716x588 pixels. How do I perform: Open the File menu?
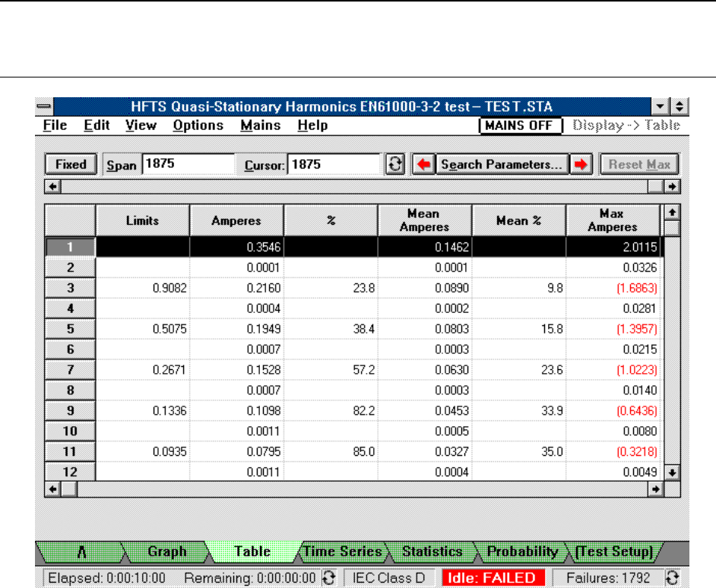55,125
